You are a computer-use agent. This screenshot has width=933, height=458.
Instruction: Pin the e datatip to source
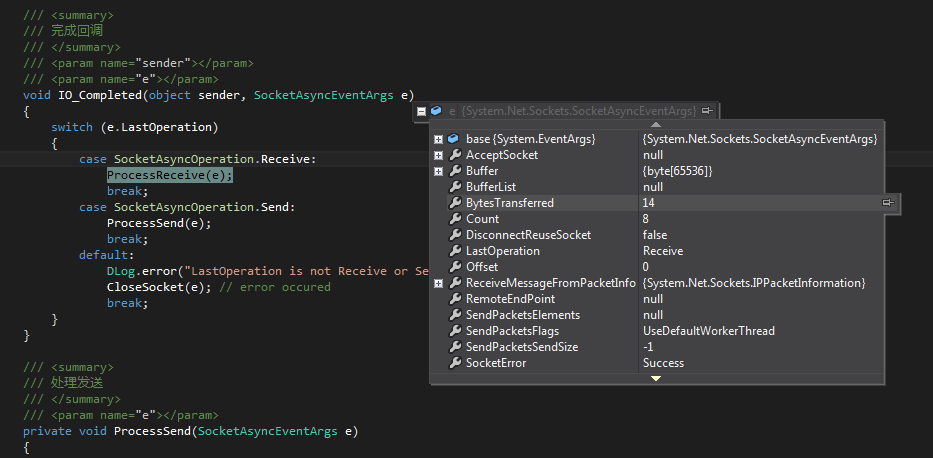click(707, 111)
